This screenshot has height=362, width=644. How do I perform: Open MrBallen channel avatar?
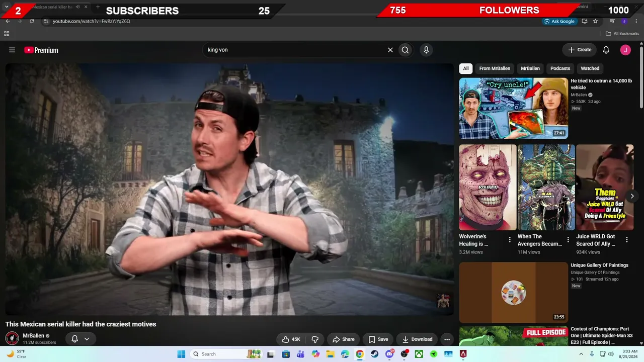(12, 338)
